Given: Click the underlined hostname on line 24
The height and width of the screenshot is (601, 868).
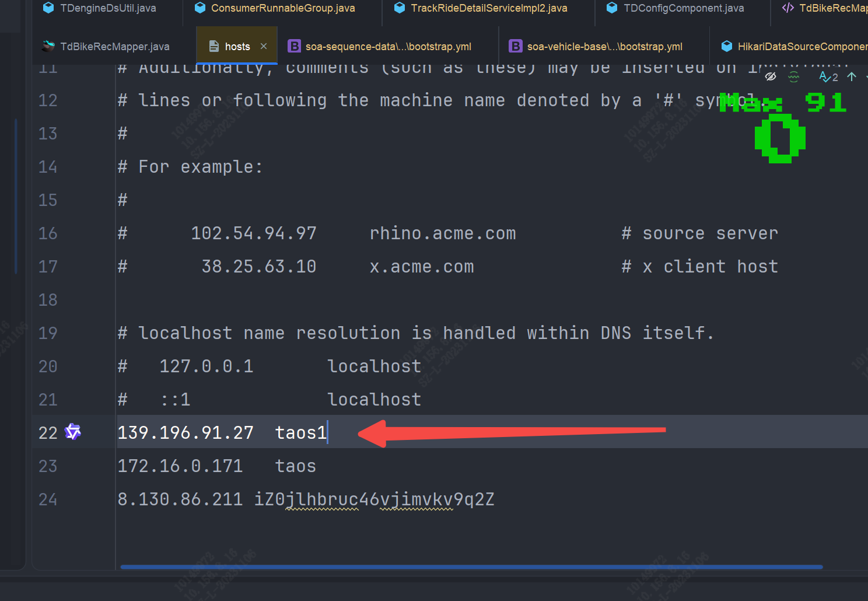Looking at the screenshot, I should coord(374,499).
